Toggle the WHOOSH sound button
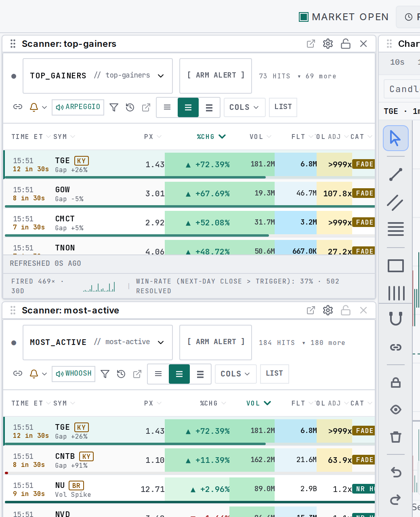The image size is (420, 517). click(73, 374)
